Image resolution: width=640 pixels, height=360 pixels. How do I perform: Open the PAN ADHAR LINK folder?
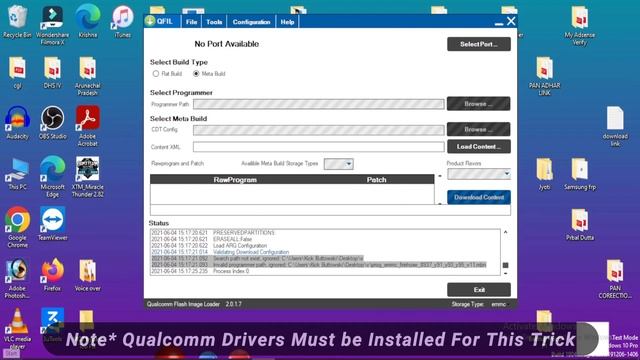(x=544, y=77)
